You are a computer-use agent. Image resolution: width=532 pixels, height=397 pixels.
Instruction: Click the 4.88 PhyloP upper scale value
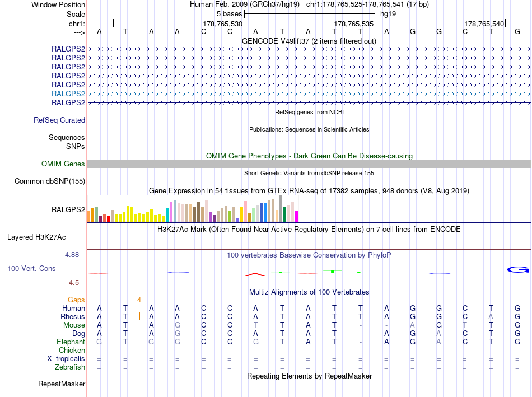pyautogui.click(x=72, y=254)
